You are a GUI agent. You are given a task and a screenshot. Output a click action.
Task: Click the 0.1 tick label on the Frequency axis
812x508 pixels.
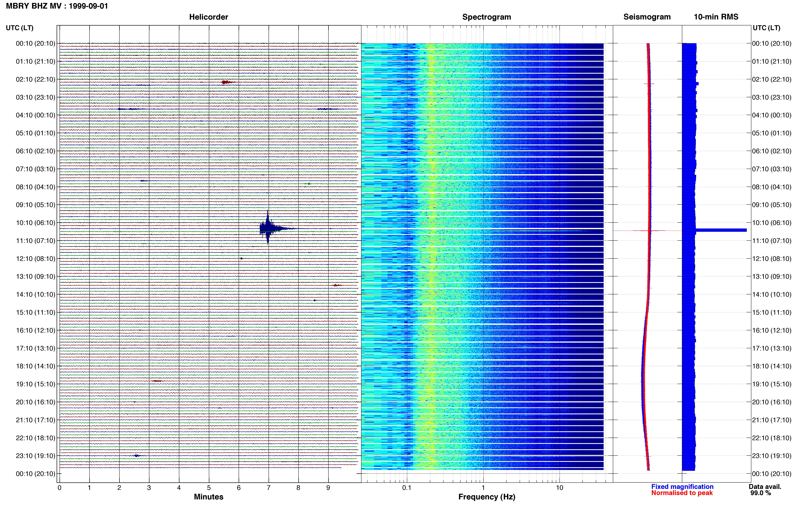click(407, 487)
